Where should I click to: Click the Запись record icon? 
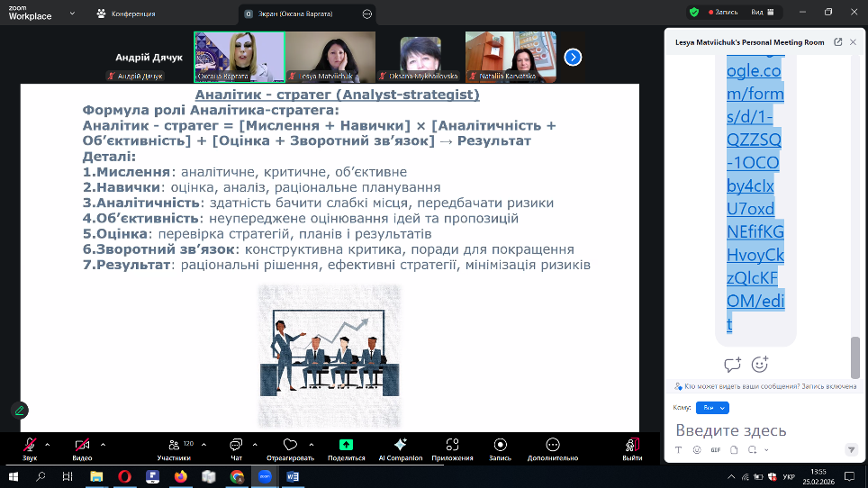[x=500, y=445]
